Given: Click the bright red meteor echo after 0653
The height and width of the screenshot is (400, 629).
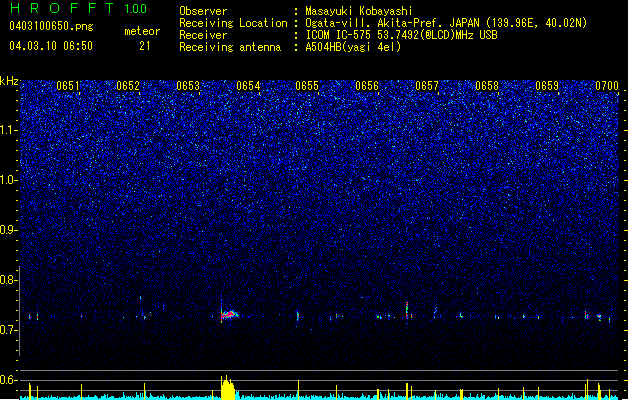Looking at the screenshot, I should point(229,315).
